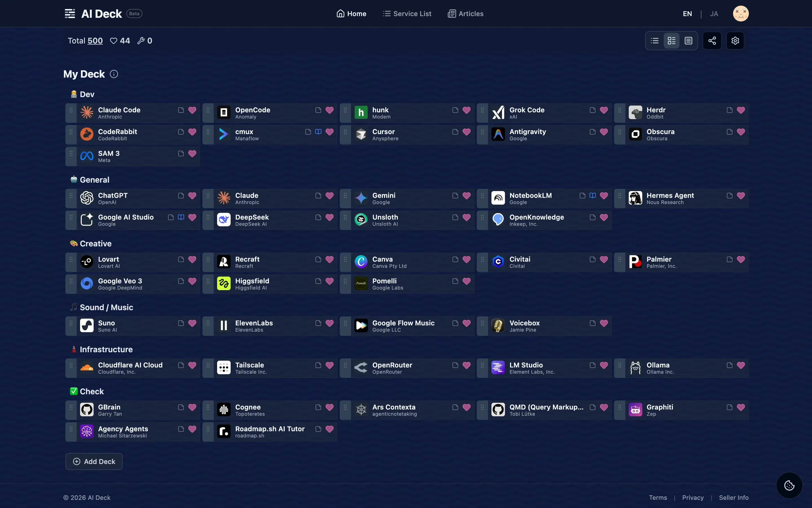Click the Tailscale logo icon
Screen dimensions: 812x508
point(224,367)
